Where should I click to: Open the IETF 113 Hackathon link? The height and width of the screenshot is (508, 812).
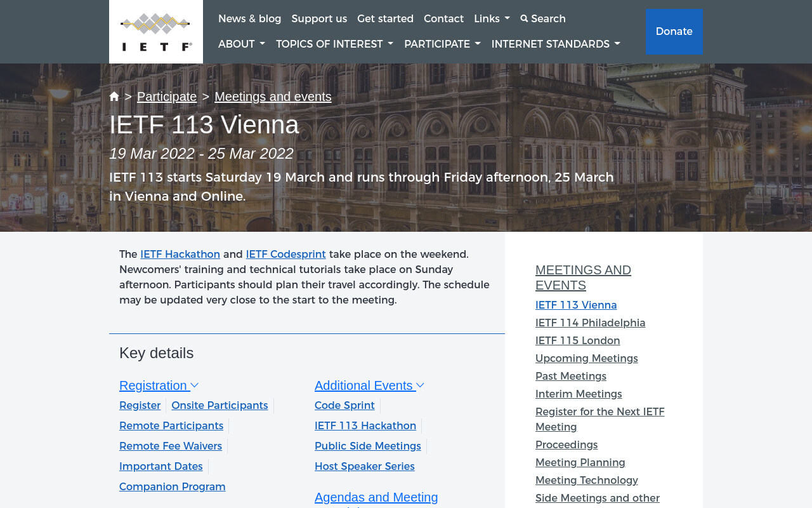pos(365,425)
